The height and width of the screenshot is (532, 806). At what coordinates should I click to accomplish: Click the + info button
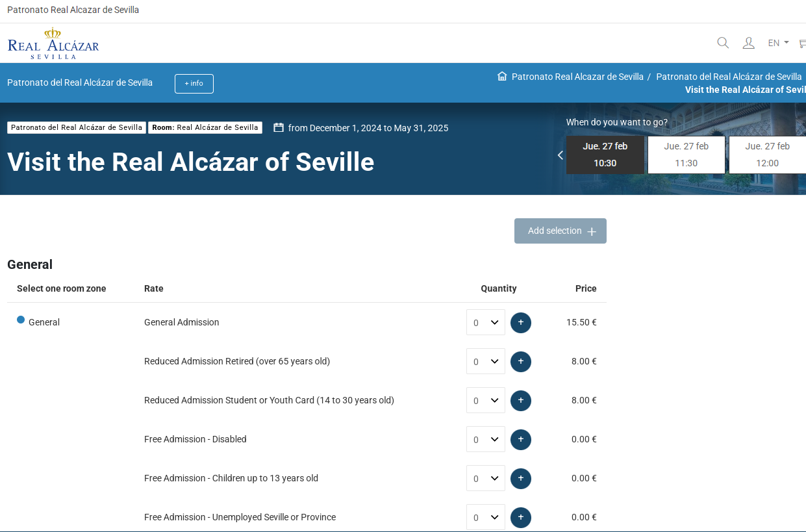click(194, 84)
